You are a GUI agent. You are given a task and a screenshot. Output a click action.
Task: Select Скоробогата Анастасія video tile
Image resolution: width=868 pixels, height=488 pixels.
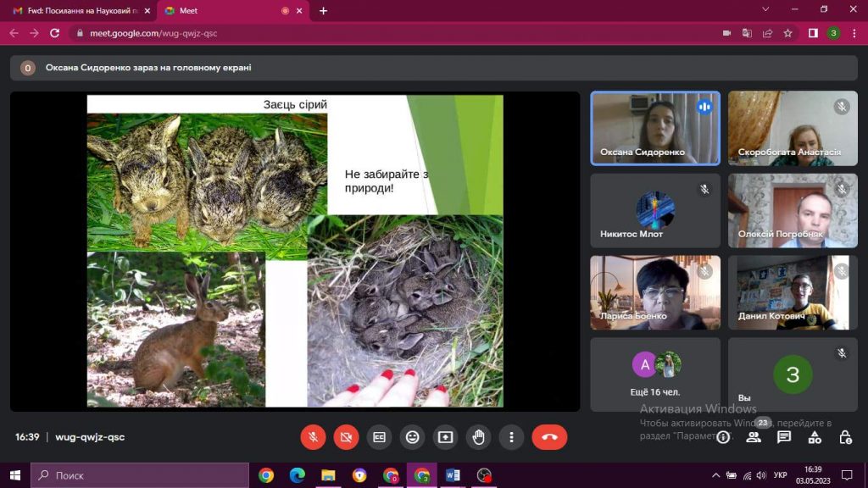click(793, 129)
